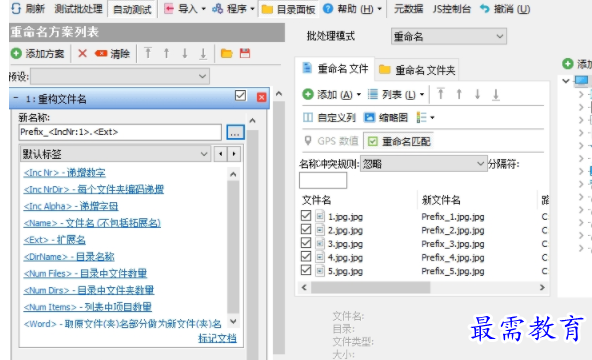
Task: Click the previous tag group arrow
Action: [x=221, y=154]
